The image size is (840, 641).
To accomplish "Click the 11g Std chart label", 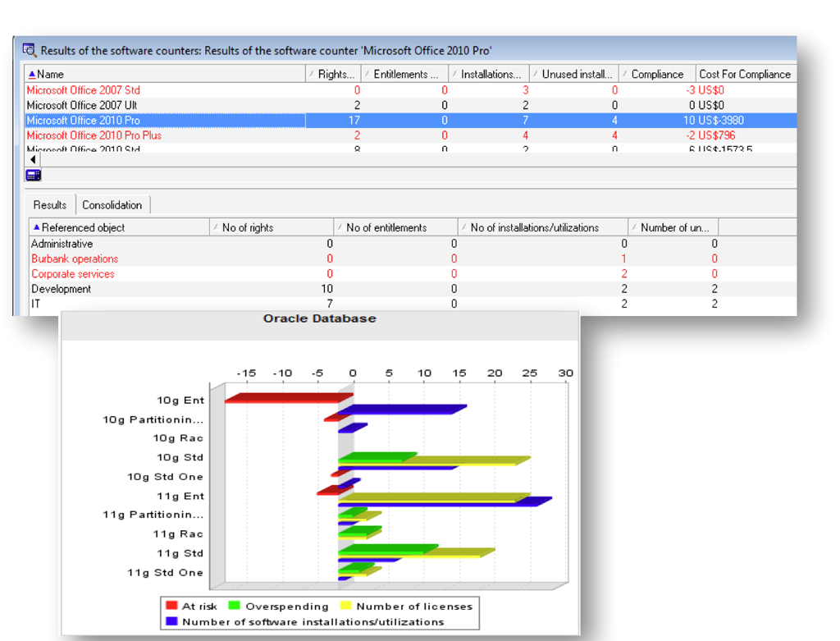I will (180, 553).
